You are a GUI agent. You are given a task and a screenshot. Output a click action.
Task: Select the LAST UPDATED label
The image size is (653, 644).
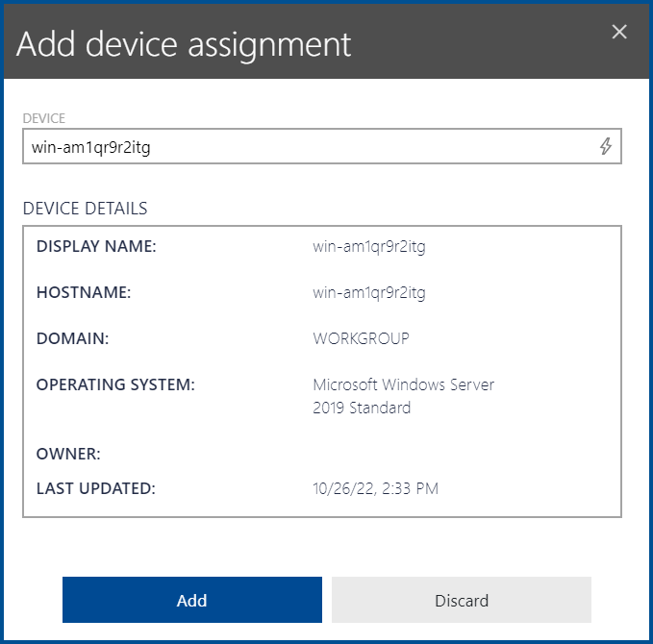click(x=95, y=488)
